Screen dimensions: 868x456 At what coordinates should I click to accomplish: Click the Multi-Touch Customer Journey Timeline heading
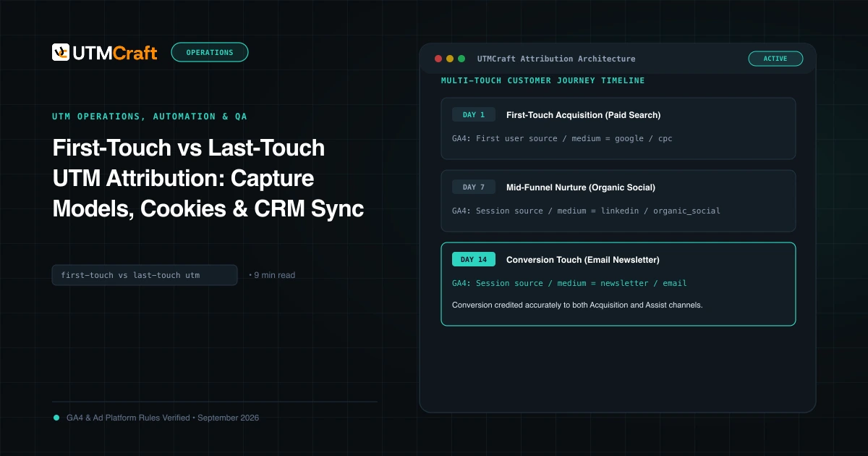[542, 80]
